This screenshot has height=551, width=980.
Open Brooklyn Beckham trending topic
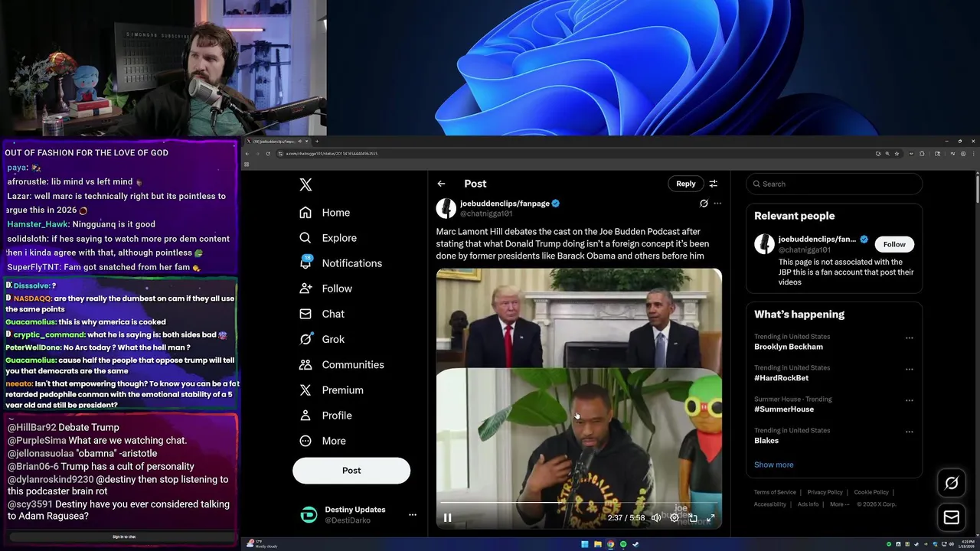789,347
